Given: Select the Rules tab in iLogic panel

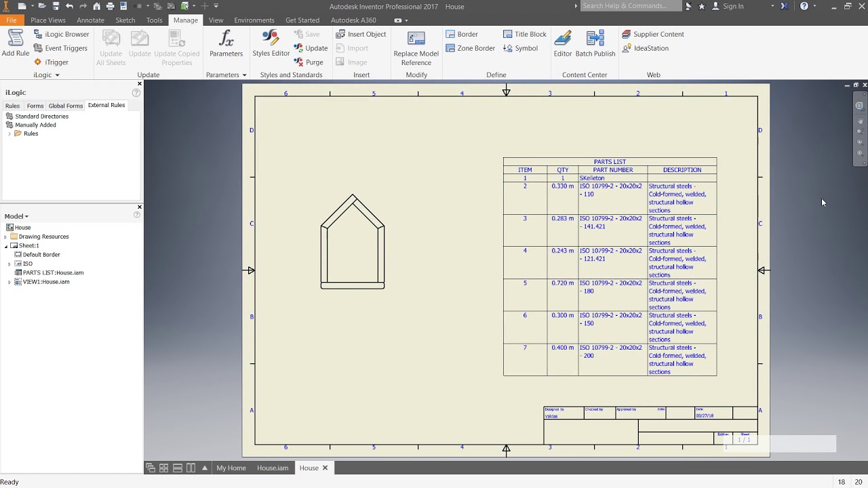Looking at the screenshot, I should (12, 106).
